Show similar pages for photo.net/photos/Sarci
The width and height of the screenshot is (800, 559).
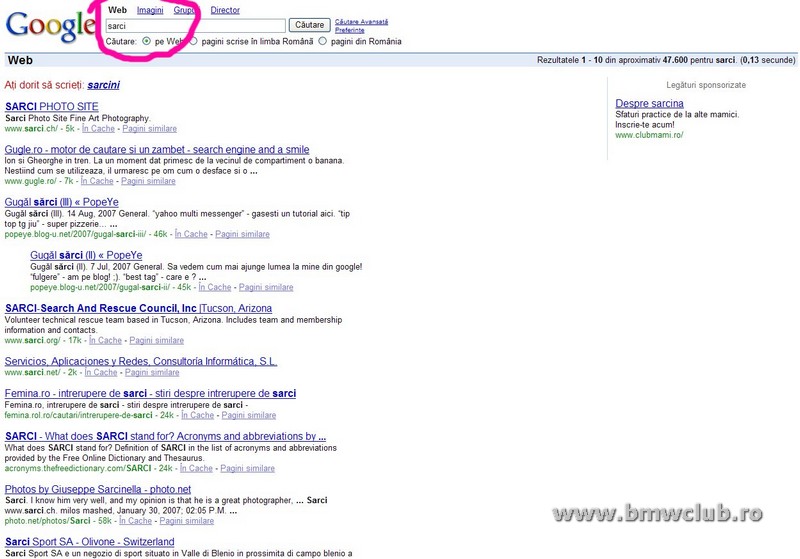coord(187,521)
